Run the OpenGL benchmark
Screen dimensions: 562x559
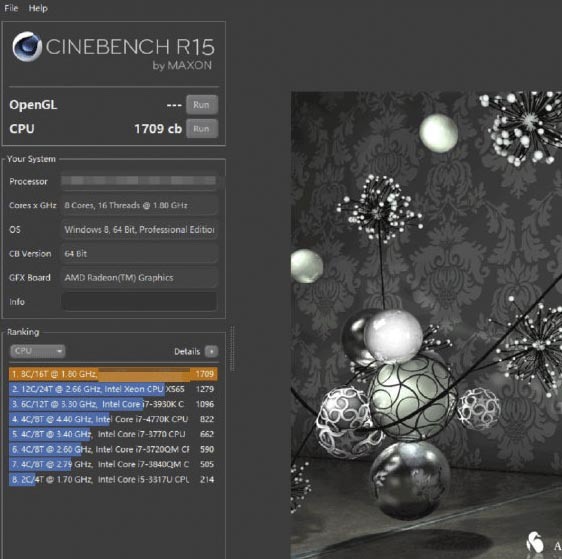coord(202,105)
